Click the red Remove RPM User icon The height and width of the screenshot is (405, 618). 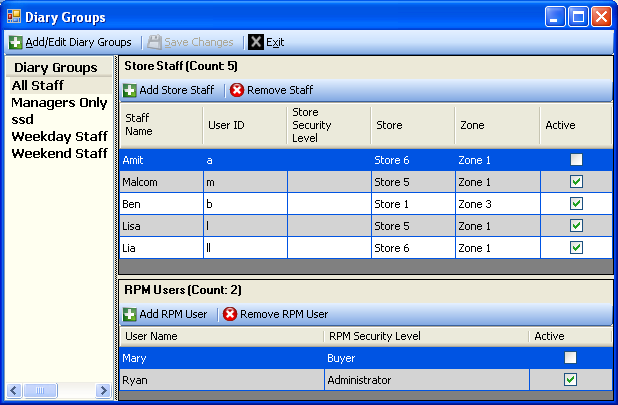(x=230, y=314)
